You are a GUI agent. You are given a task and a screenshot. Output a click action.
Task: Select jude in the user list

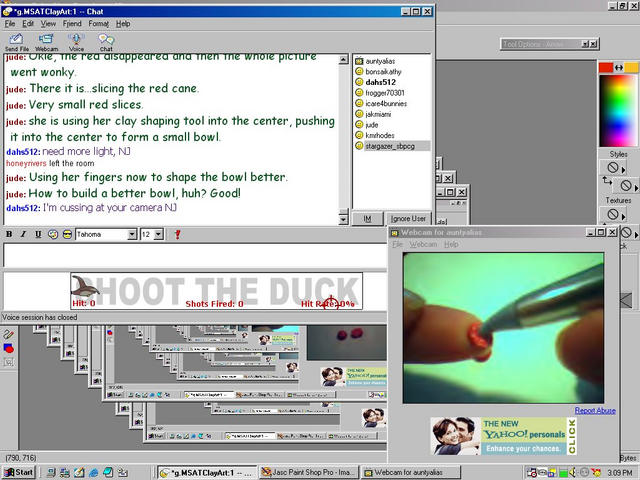click(x=371, y=125)
